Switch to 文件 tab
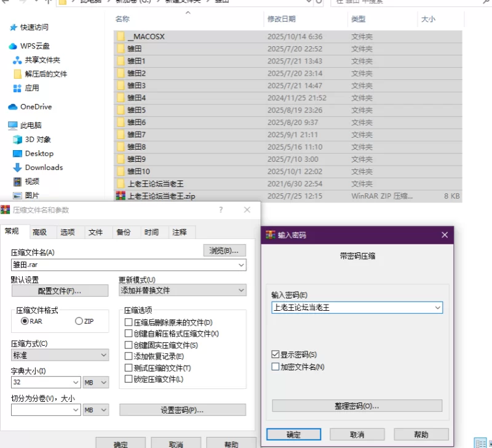 (x=95, y=233)
